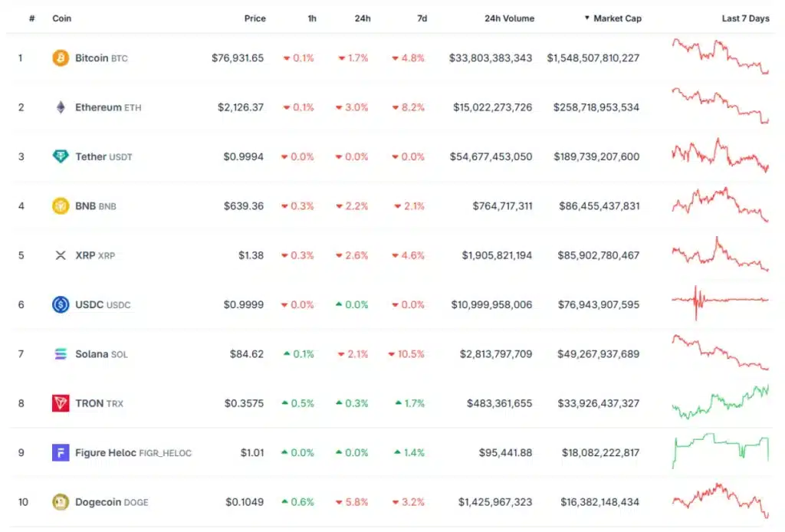Click the BNB coin logo
Screen dimensions: 785x532
point(61,205)
